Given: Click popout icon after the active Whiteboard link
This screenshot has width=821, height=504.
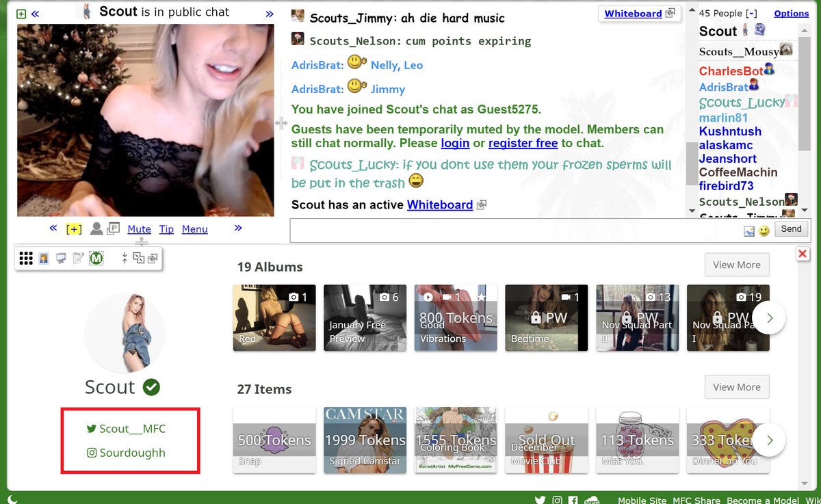Looking at the screenshot, I should [482, 204].
